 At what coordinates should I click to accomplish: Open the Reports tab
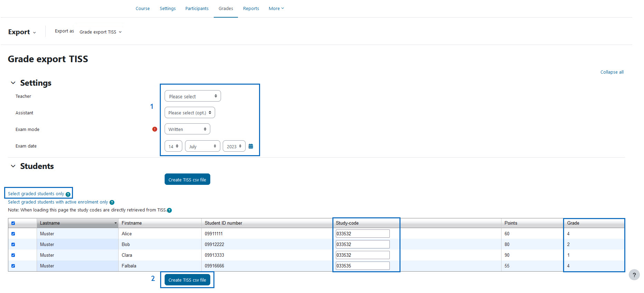click(x=251, y=9)
